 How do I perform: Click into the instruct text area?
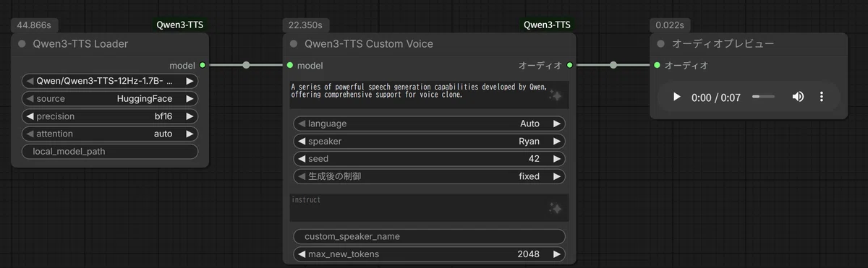pos(429,207)
